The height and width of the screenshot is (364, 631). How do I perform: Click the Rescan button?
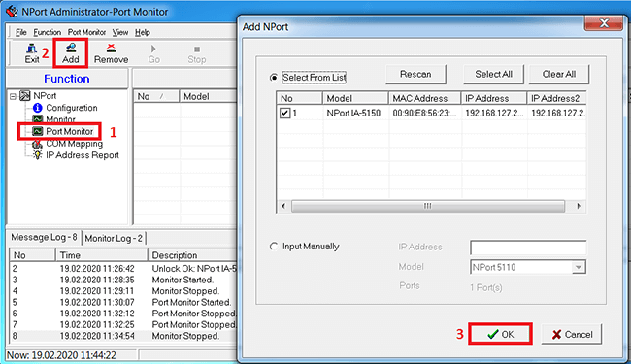(415, 75)
